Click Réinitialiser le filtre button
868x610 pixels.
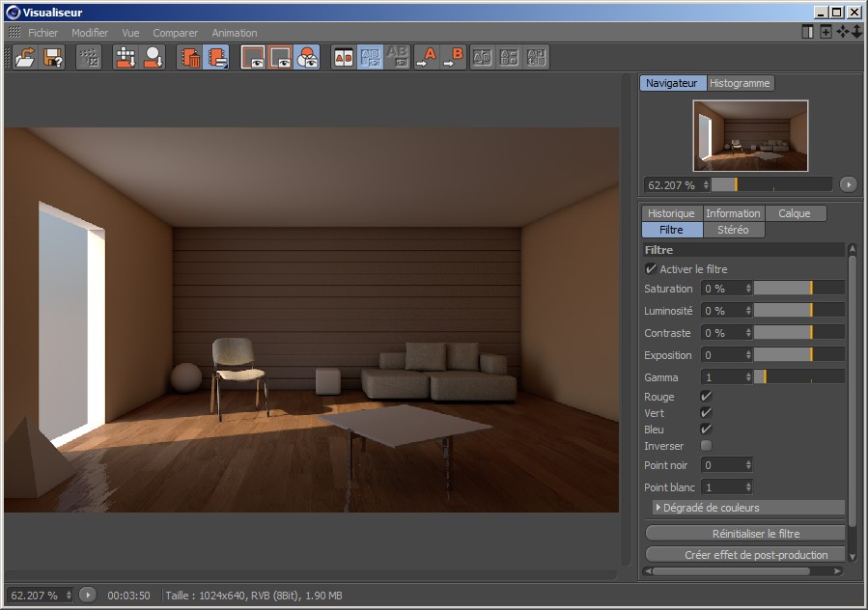point(745,534)
